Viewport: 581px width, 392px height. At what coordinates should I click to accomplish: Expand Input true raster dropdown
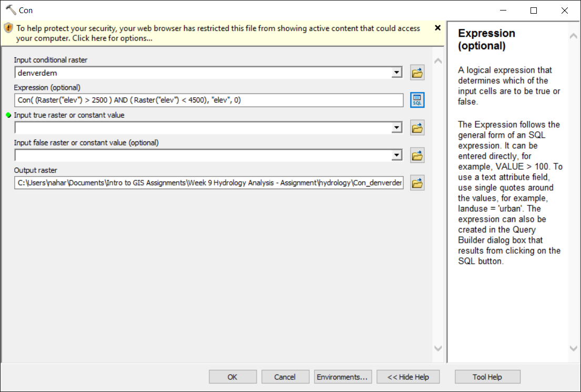(397, 128)
